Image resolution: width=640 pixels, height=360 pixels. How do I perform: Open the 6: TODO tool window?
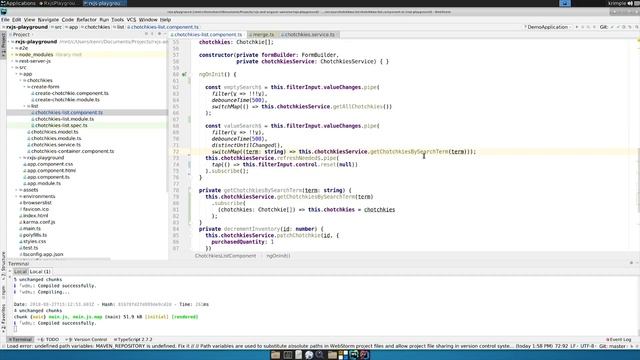(x=49, y=340)
